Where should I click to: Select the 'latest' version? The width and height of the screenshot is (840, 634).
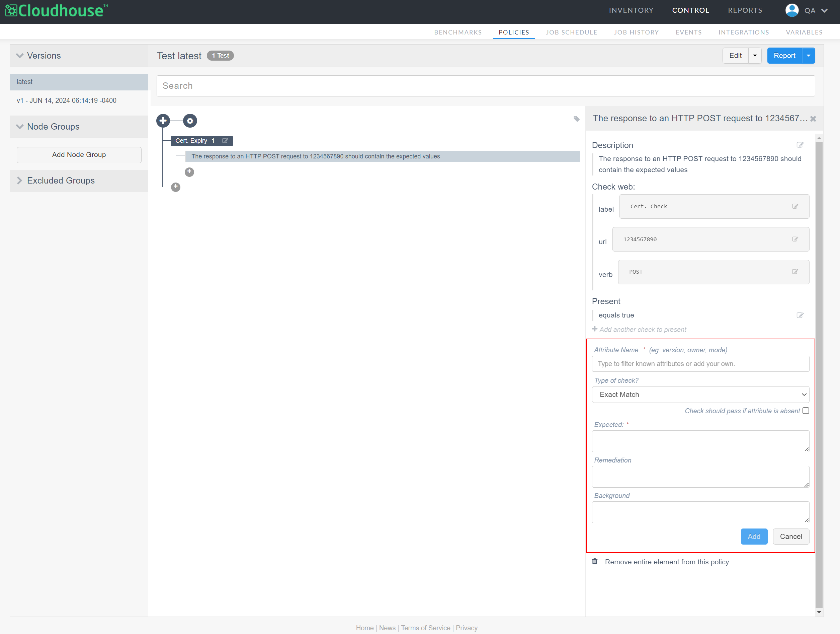(79, 82)
